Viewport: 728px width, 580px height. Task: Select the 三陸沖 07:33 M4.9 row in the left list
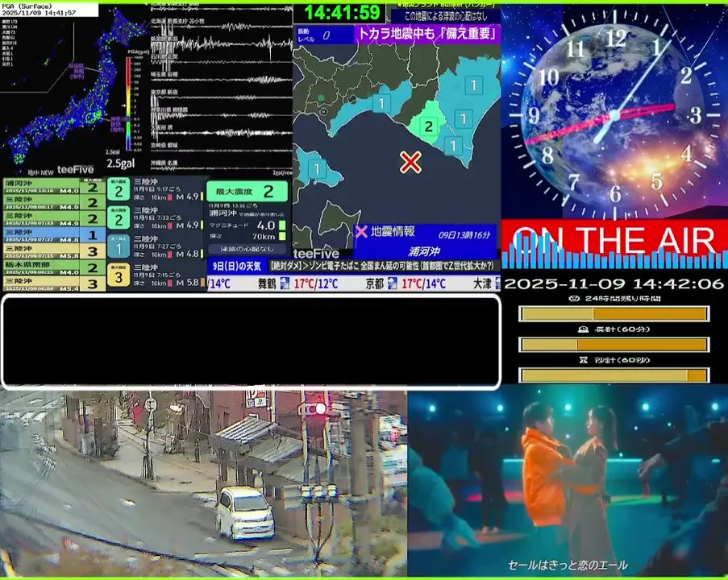(x=54, y=218)
